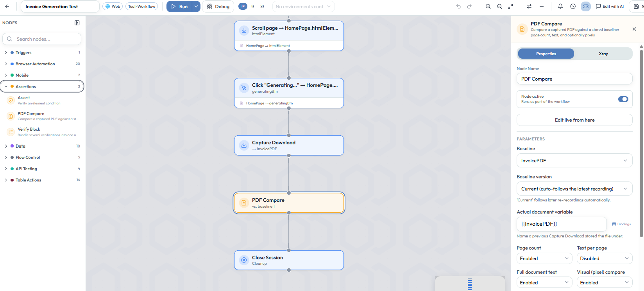This screenshot has width=644, height=291.
Task: Select the Verify Block node icon
Action: coord(11,132)
